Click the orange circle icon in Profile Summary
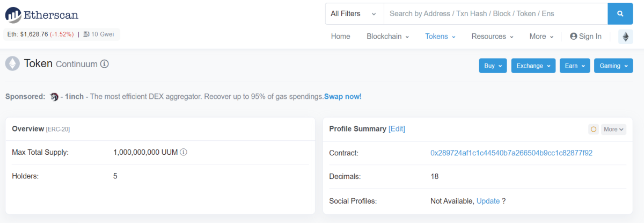This screenshot has width=644, height=223. (x=594, y=129)
